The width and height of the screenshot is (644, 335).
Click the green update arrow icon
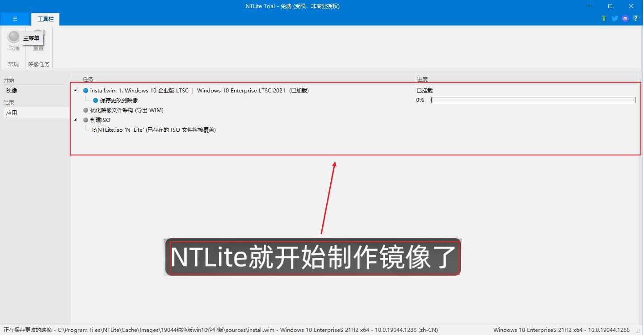pyautogui.click(x=604, y=18)
